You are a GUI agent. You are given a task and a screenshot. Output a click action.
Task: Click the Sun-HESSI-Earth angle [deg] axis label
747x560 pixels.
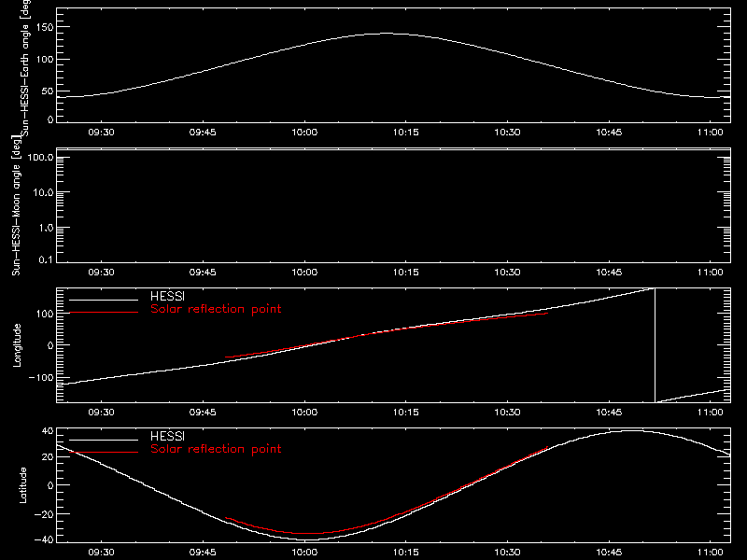[x=25, y=67]
